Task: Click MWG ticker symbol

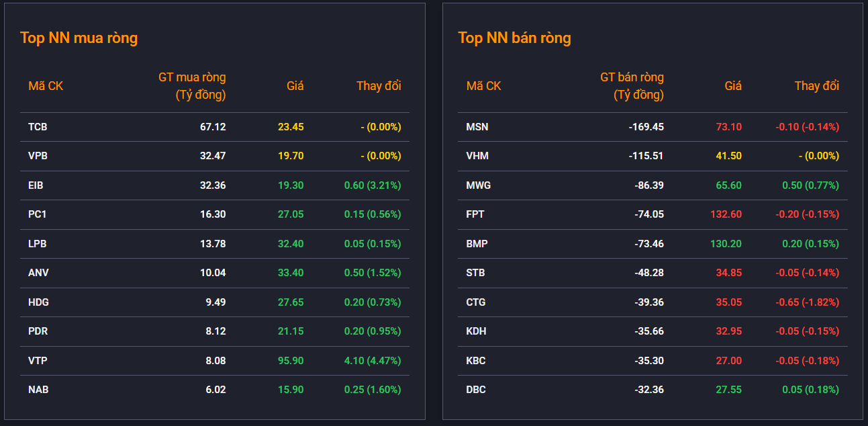Action: coord(479,185)
